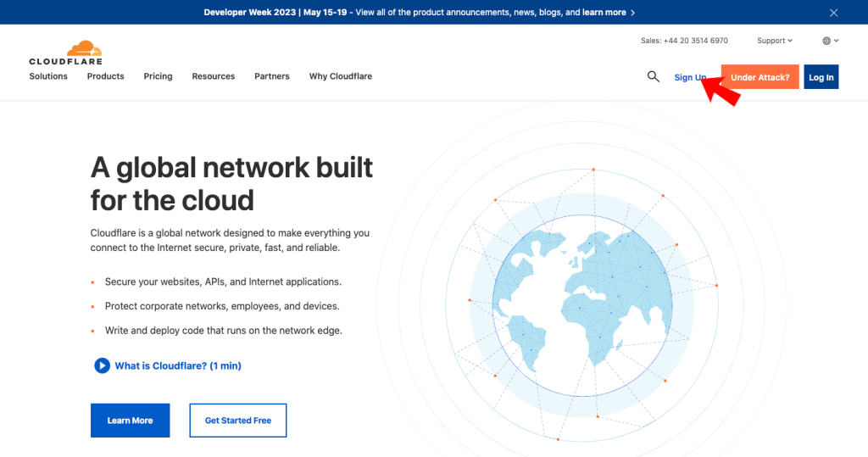This screenshot has height=457, width=868.
Task: Expand the Support dropdown
Action: point(775,41)
